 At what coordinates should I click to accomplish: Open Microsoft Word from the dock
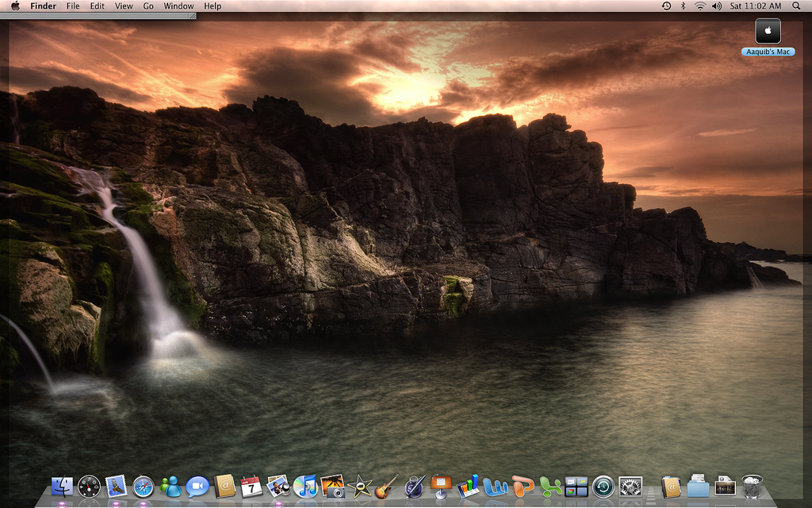click(x=495, y=486)
